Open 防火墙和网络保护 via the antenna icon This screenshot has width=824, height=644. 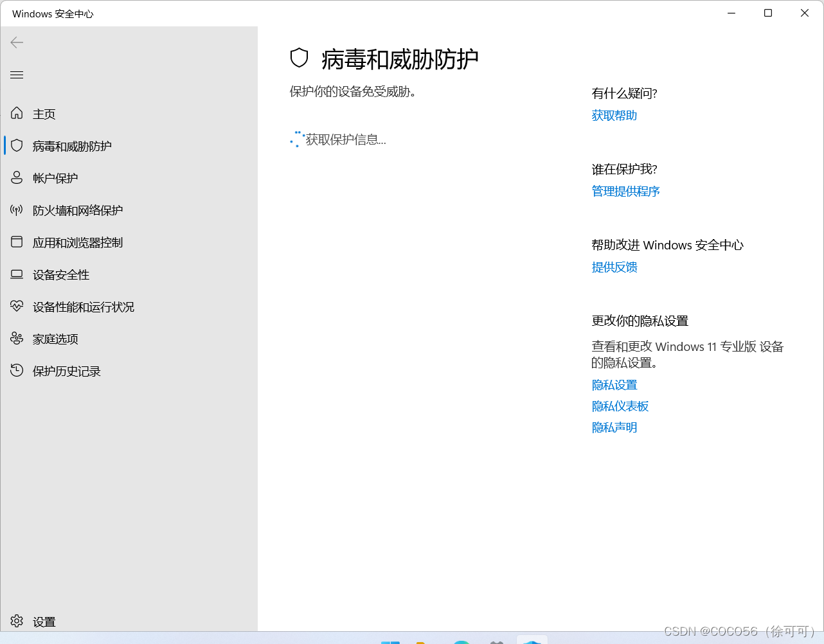17,210
